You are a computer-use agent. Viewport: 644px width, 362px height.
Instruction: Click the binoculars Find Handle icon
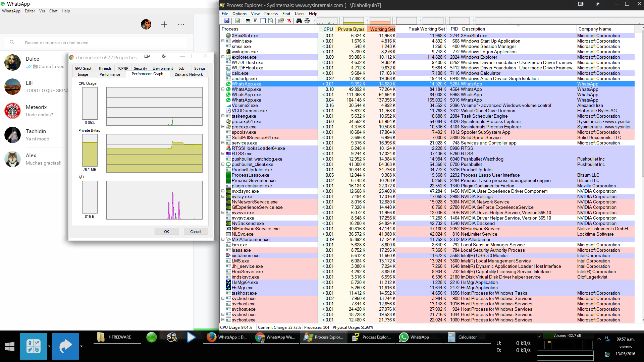[x=299, y=21]
